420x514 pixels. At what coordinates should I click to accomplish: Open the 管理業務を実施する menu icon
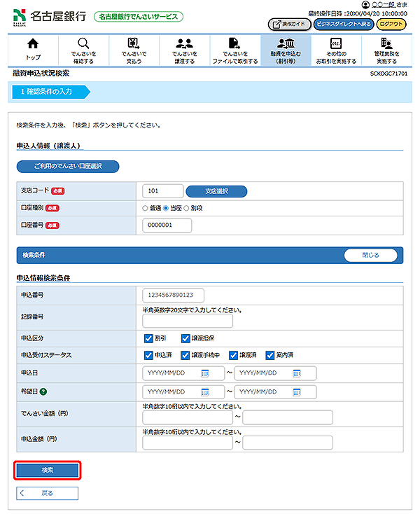click(x=386, y=43)
